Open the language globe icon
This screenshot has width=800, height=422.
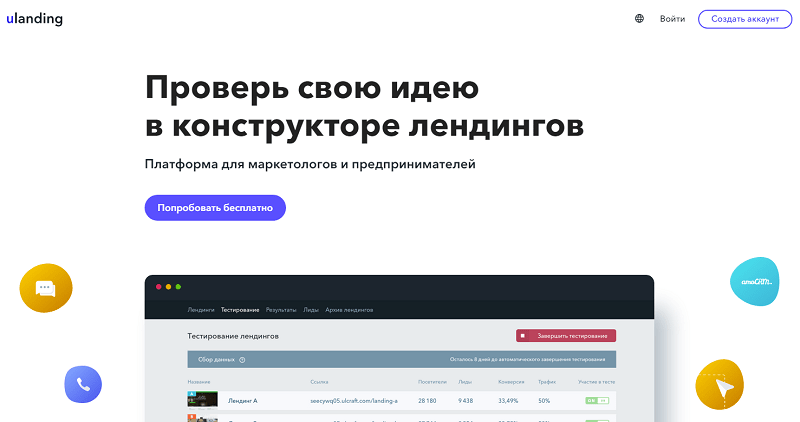point(639,19)
